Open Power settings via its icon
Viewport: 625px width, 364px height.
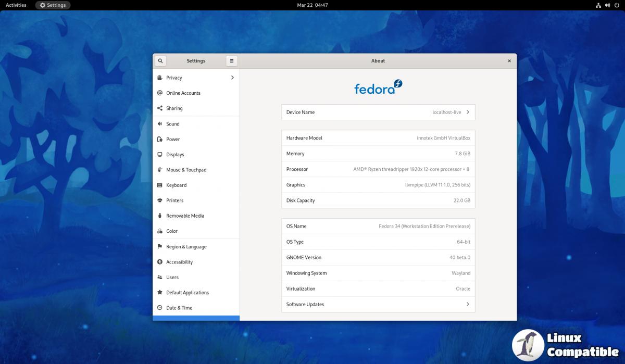coord(160,140)
